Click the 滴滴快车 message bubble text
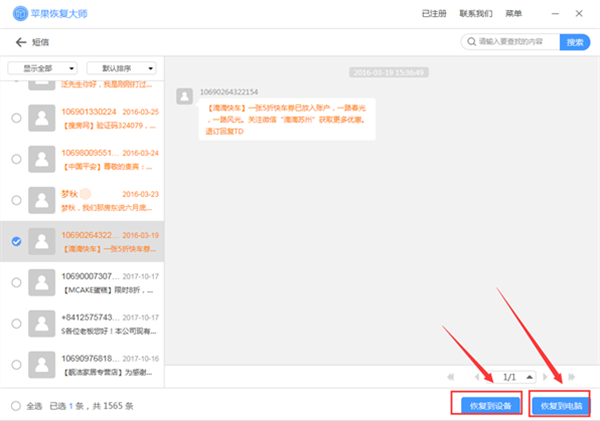This screenshot has height=421, width=600. point(286,119)
